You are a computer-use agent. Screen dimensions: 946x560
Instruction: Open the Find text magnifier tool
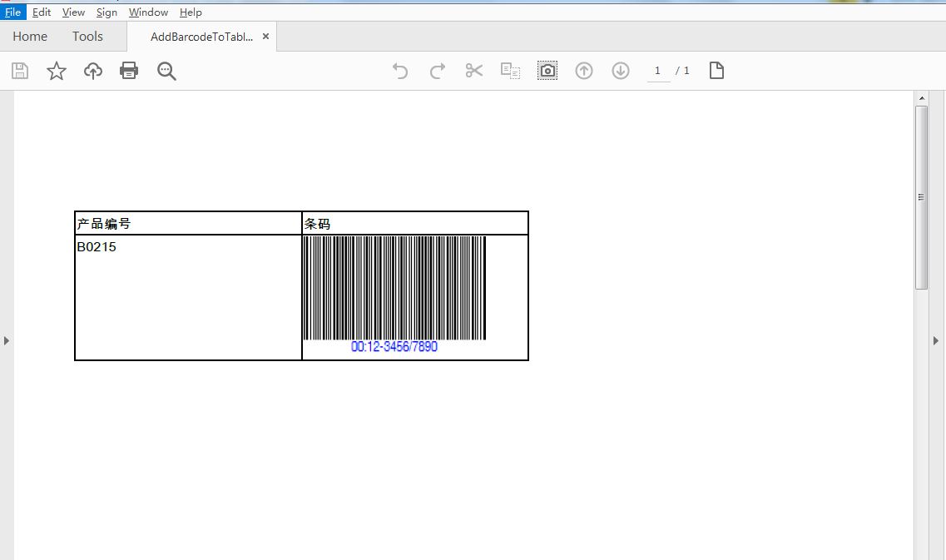coord(166,71)
